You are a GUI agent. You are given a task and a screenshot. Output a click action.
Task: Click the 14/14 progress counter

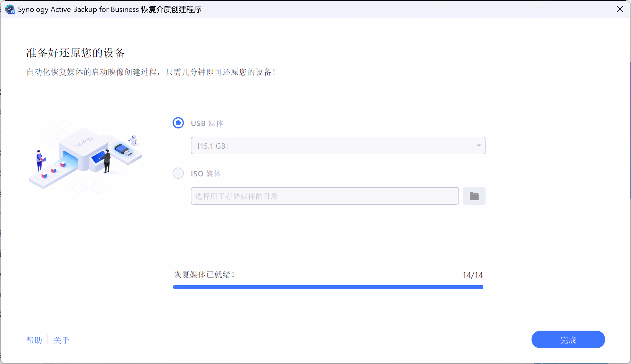(x=472, y=275)
